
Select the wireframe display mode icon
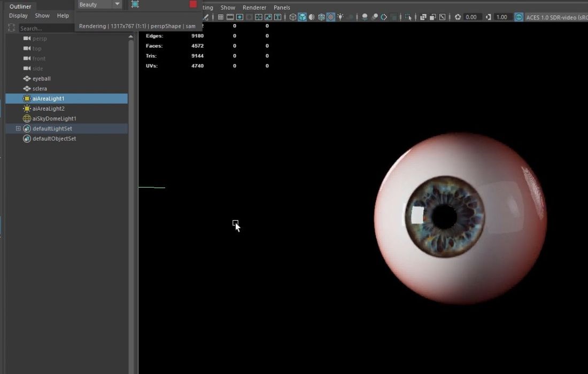click(x=292, y=17)
